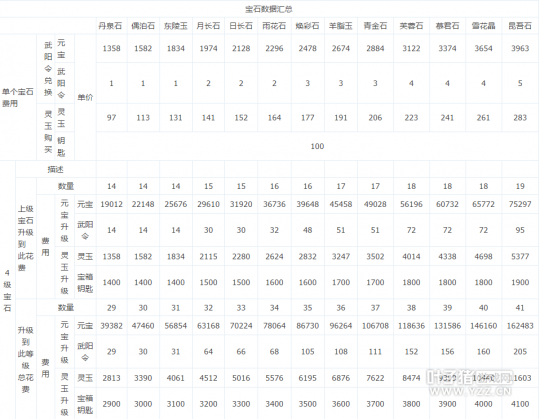Screen dimensions: 540x419
Task: Click the 75297 元宝 cost cell
Action: click(520, 204)
